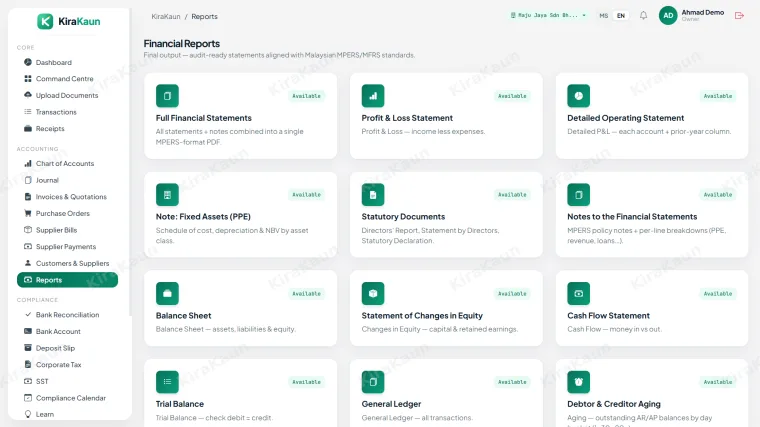Click the Purchase Orders cart icon
Image resolution: width=760 pixels, height=427 pixels.
(x=28, y=213)
